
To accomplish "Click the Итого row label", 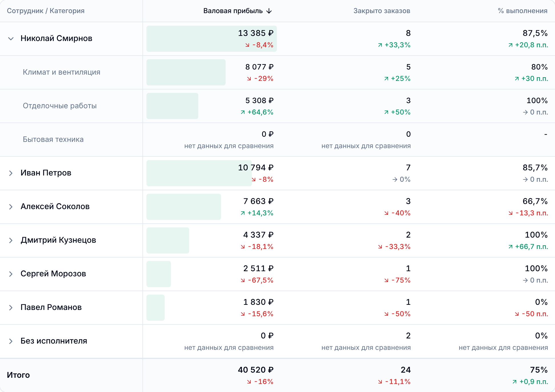I will click(x=18, y=375).
